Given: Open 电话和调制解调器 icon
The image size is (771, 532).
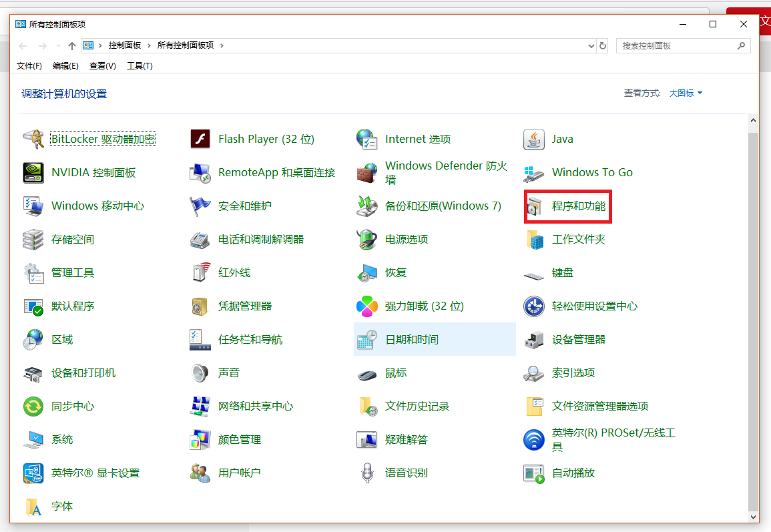Looking at the screenshot, I should (x=200, y=240).
